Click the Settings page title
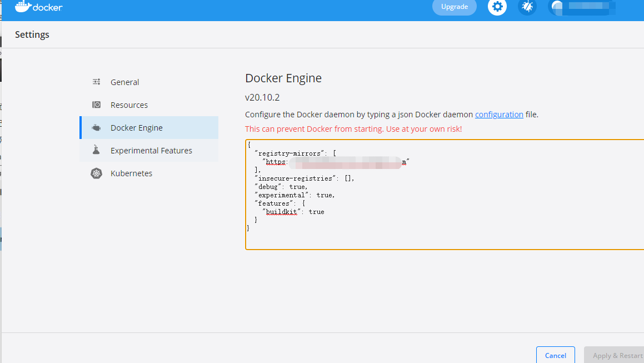Viewport: 644px width, 363px height. pyautogui.click(x=32, y=34)
